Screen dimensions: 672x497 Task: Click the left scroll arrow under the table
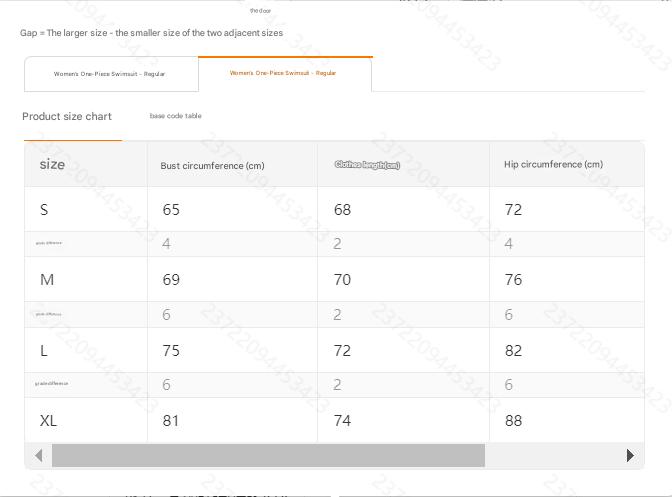tap(39, 456)
